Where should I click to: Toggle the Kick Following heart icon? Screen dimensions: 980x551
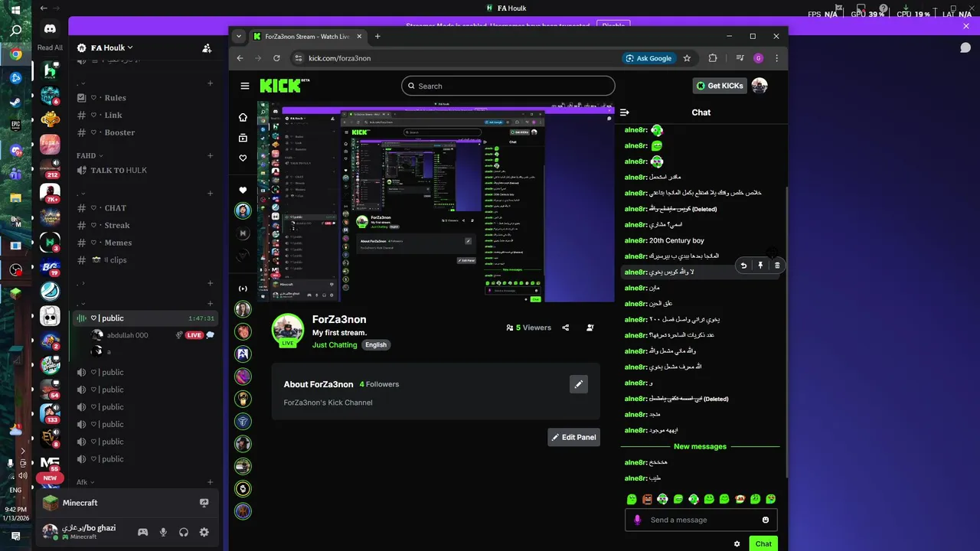pos(243,158)
